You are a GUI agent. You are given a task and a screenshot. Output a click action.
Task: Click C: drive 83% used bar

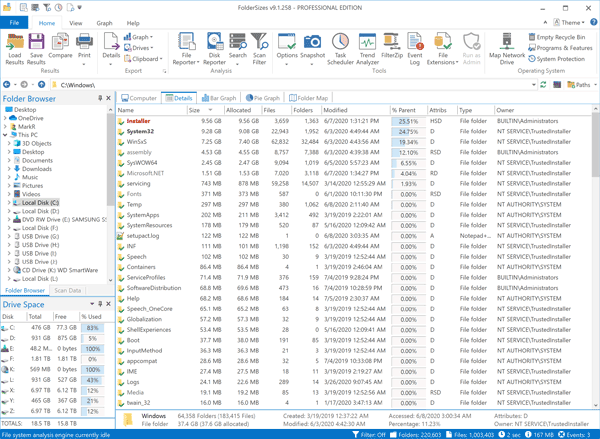point(92,328)
